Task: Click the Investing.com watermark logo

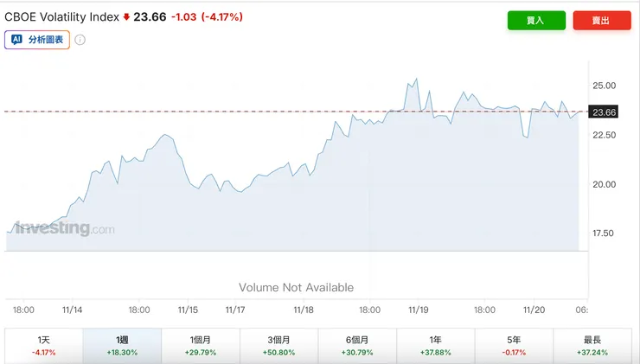Action: click(x=65, y=228)
